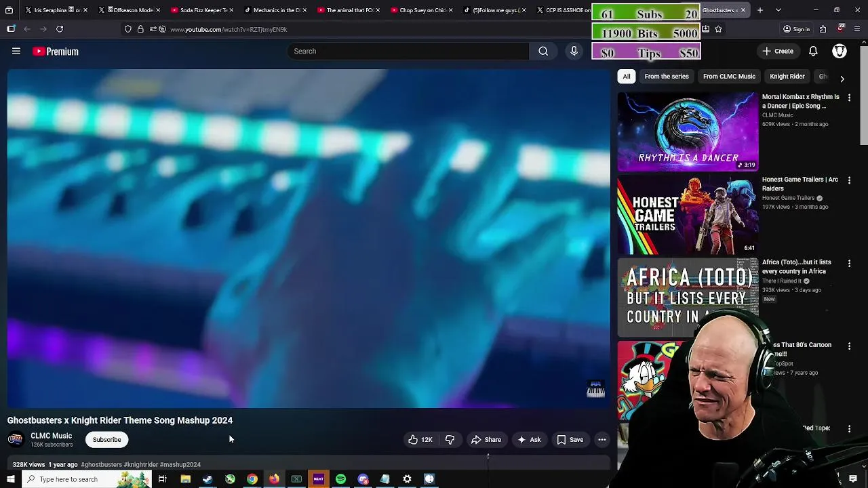The height and width of the screenshot is (488, 868).
Task: Open shield tracking protection icon
Action: (128, 29)
